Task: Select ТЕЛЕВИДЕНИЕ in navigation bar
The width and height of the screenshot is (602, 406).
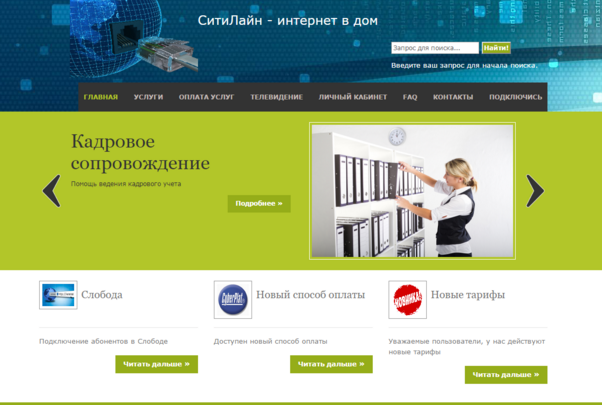Action: point(276,97)
